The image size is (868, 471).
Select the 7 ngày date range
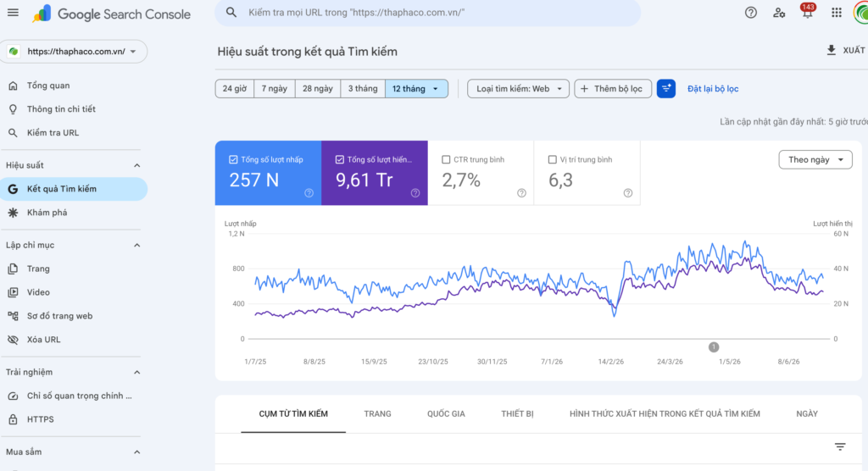click(x=275, y=89)
